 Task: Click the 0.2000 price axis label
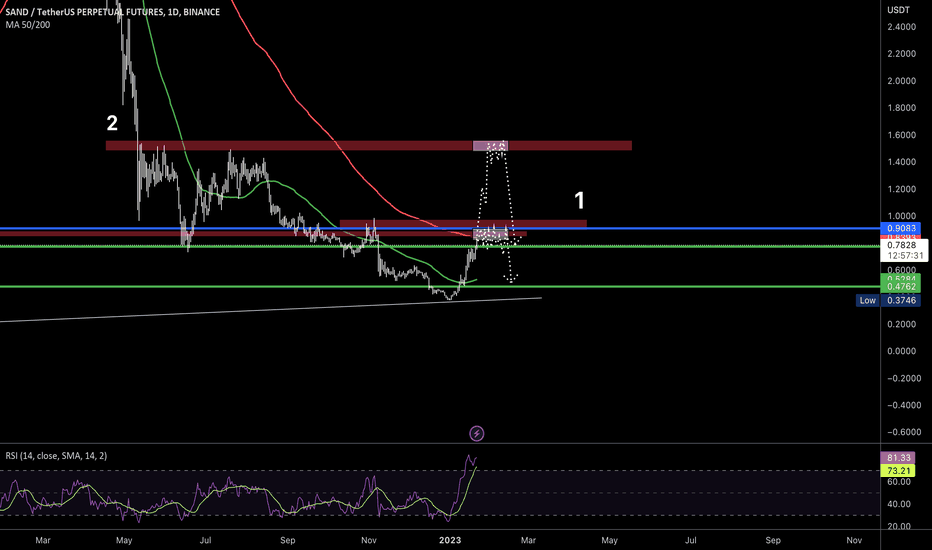coord(901,324)
